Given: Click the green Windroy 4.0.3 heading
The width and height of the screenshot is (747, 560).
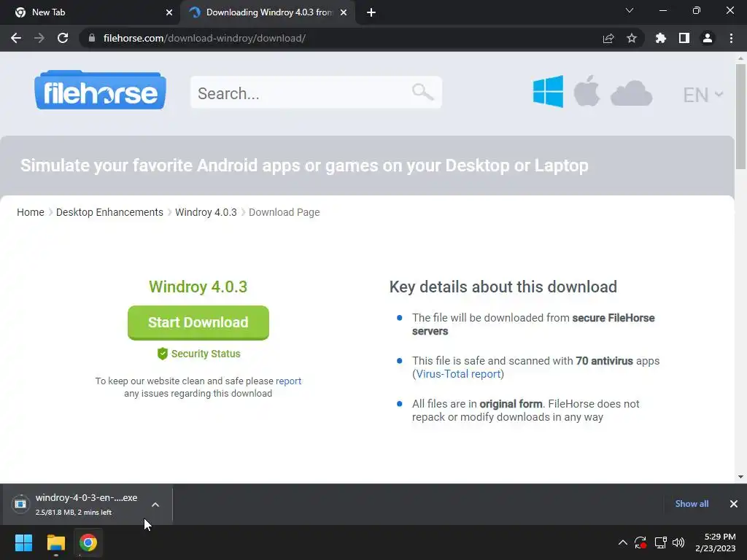Looking at the screenshot, I should [198, 287].
